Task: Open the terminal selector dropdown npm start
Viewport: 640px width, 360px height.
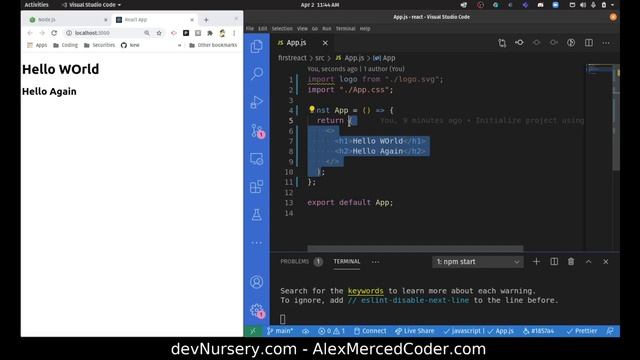Action: (478, 262)
